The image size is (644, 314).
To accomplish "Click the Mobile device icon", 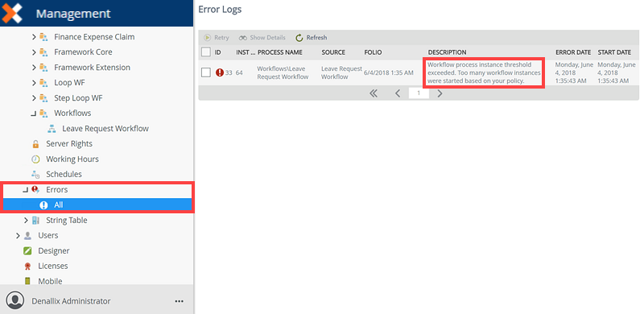I will [x=27, y=281].
